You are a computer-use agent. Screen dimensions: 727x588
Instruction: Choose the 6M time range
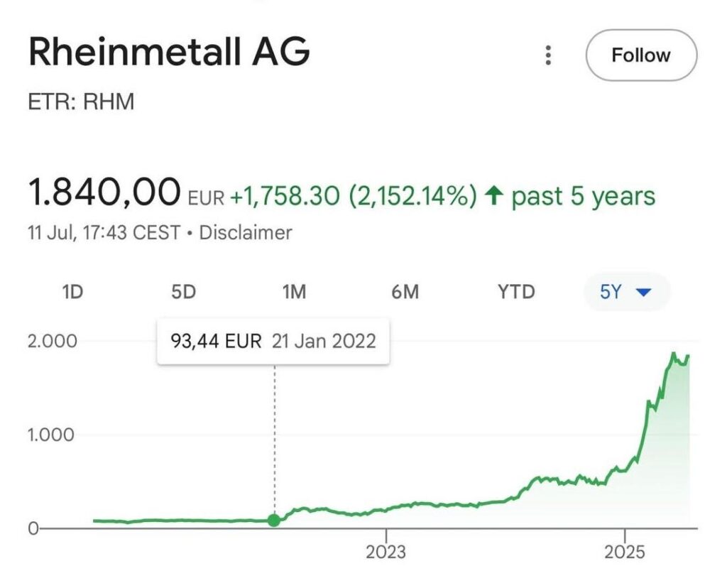(x=405, y=292)
